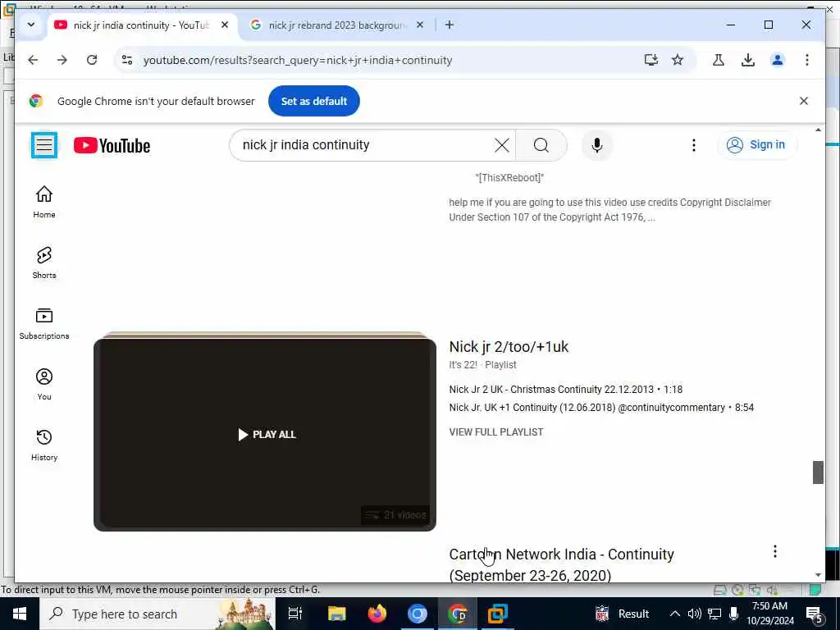Image resolution: width=840 pixels, height=630 pixels.
Task: Switch to the nick jr india continuity tab
Action: [141, 25]
